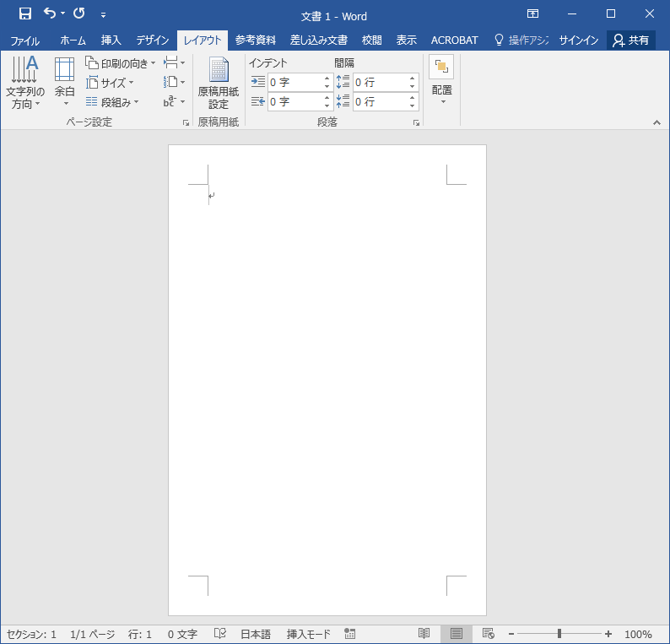Viewport: 670px width, 644px height.
Task: Switch to Read Mode view
Action: coord(424,634)
